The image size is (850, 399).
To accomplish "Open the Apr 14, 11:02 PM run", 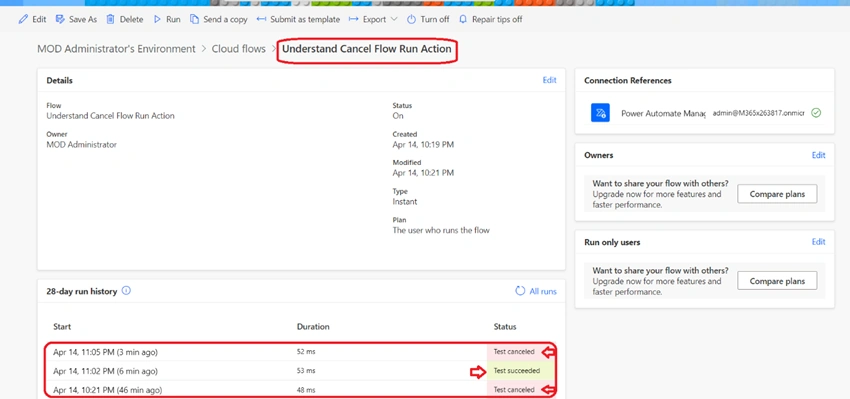I will 105,371.
